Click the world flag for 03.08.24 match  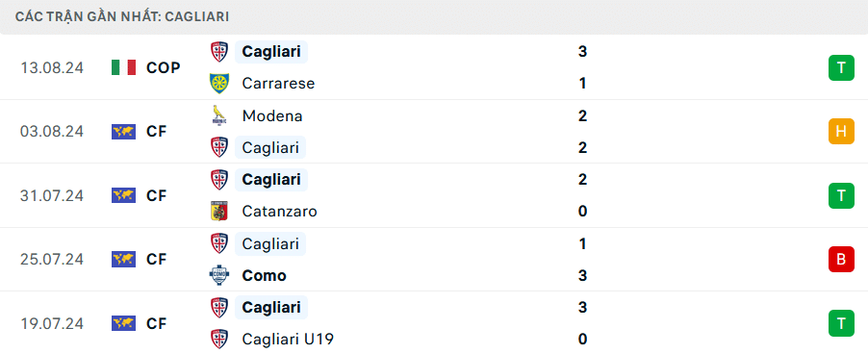123,132
